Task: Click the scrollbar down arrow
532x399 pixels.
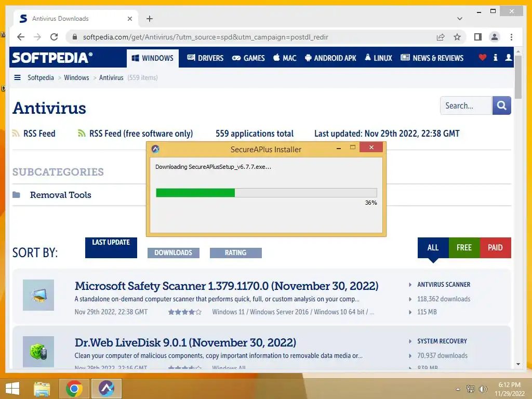Action: [518, 364]
